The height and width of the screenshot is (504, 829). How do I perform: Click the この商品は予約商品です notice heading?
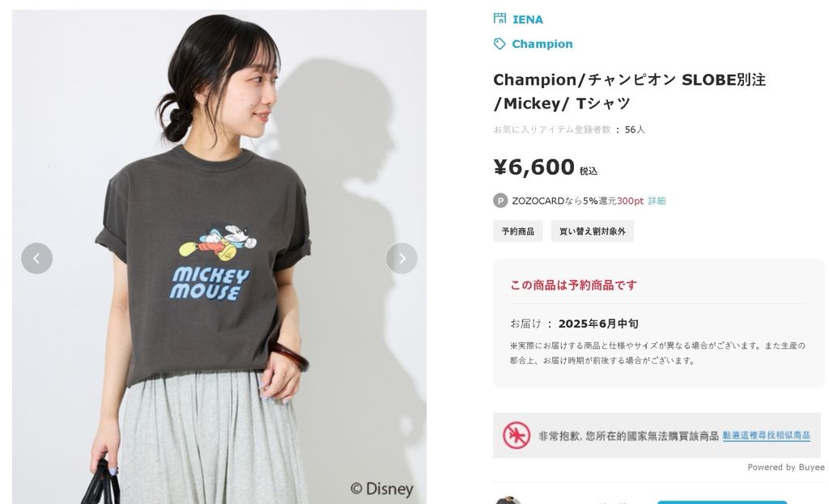(573, 286)
